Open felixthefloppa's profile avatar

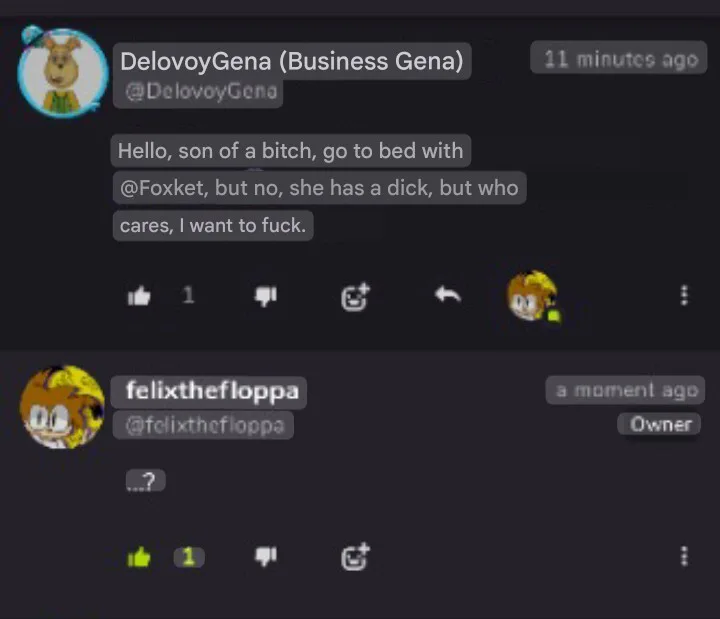click(x=62, y=407)
